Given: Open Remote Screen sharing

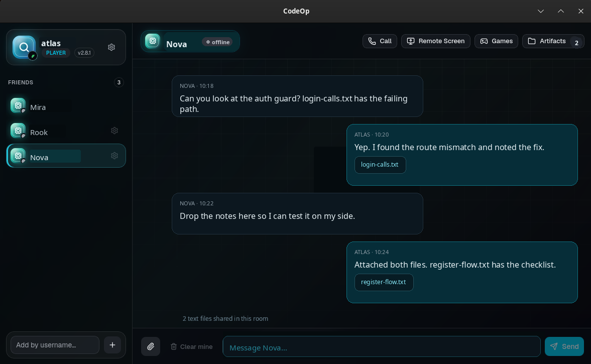Looking at the screenshot, I should [436, 41].
